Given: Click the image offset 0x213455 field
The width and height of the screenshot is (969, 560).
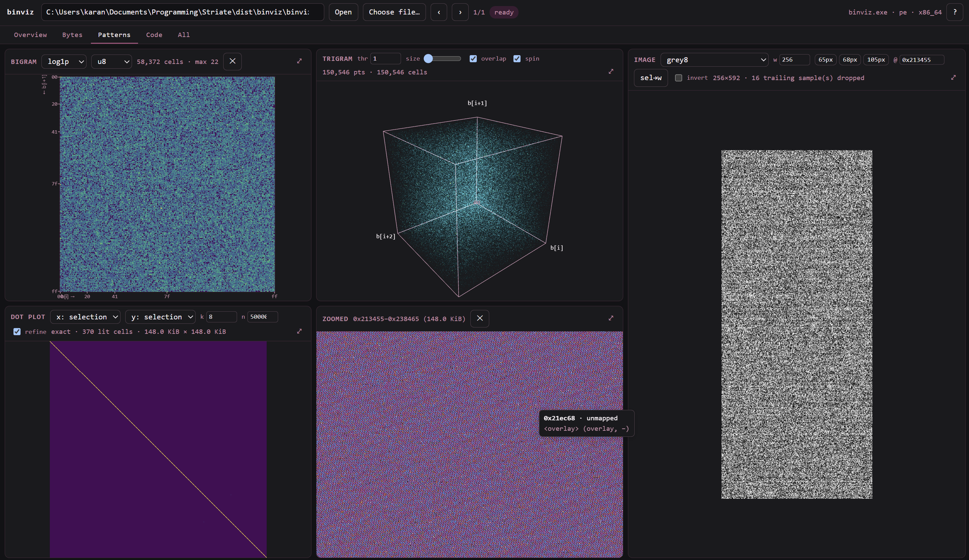Looking at the screenshot, I should (x=922, y=60).
